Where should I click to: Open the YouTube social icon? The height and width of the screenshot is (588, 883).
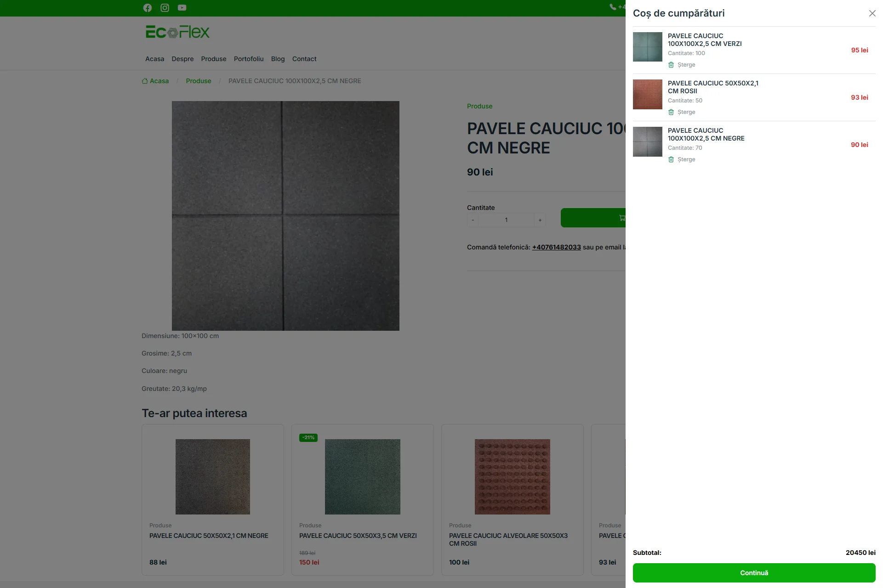coord(182,8)
